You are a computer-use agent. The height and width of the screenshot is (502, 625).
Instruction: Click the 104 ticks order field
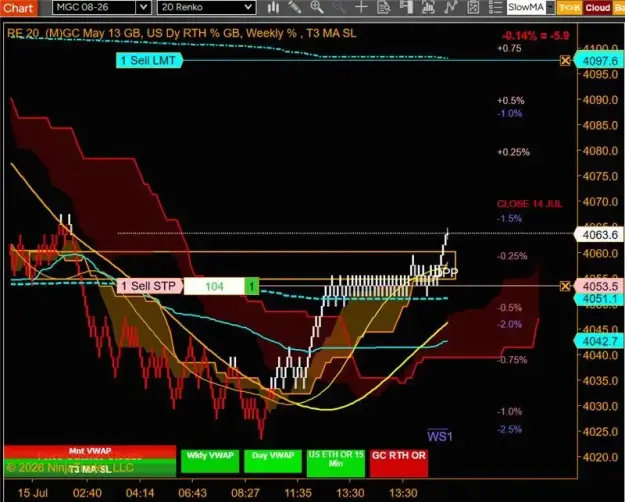click(x=214, y=286)
